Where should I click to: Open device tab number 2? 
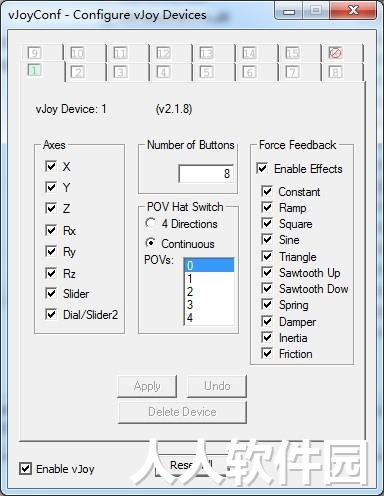pos(78,72)
